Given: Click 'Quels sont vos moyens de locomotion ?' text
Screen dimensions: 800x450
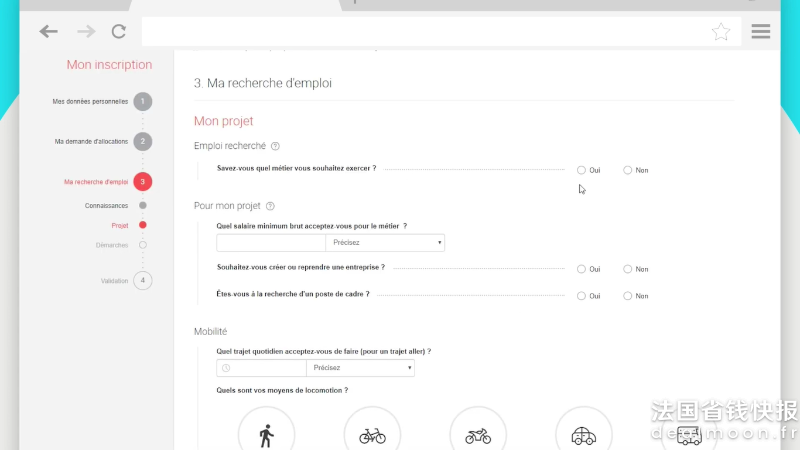Looking at the screenshot, I should click(x=282, y=390).
